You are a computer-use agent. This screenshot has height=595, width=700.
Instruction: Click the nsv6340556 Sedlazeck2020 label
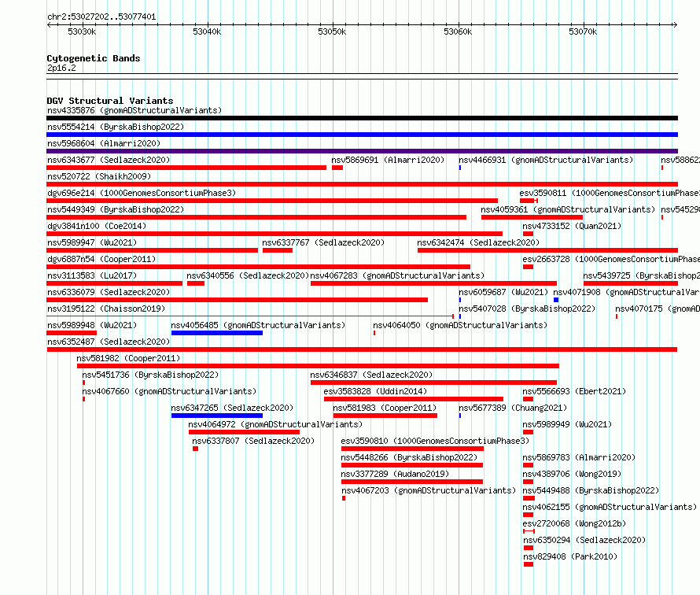pos(248,275)
